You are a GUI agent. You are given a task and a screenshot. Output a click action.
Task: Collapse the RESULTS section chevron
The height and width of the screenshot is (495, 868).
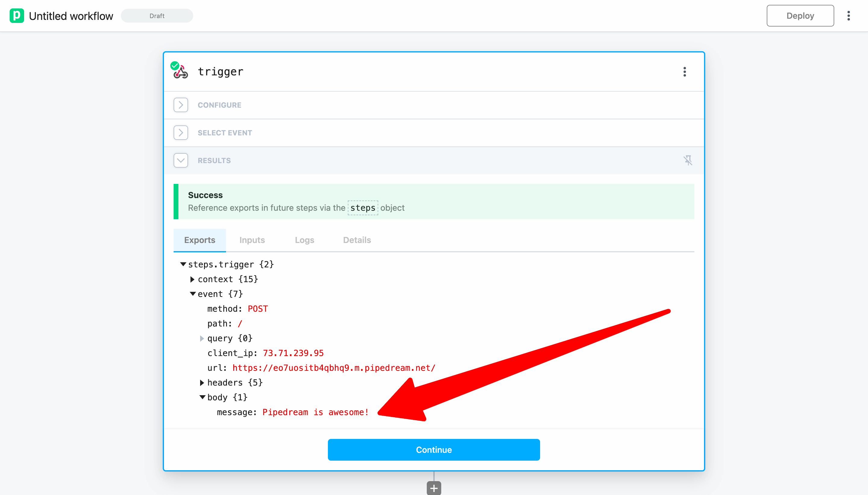pos(181,160)
